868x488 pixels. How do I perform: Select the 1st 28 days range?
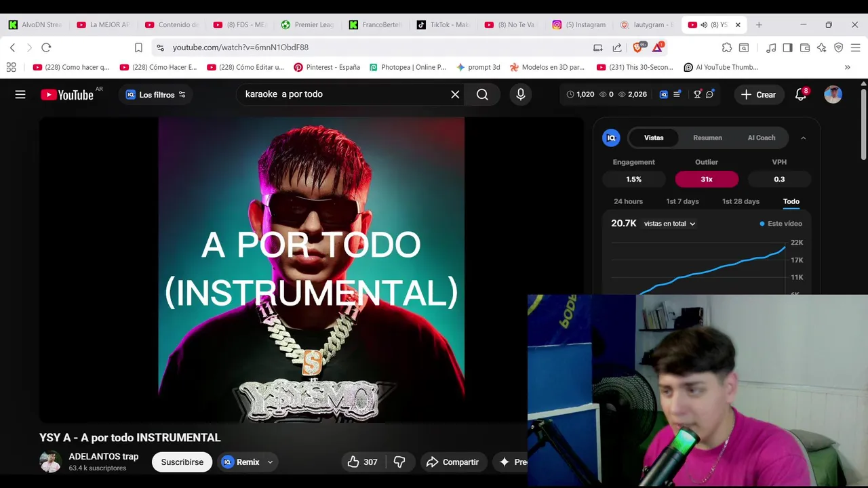pos(741,201)
